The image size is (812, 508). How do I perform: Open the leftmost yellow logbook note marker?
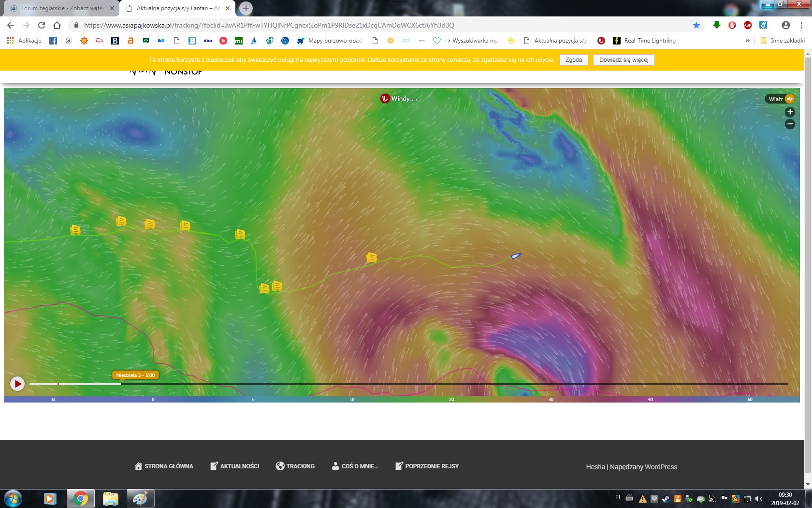(x=75, y=230)
